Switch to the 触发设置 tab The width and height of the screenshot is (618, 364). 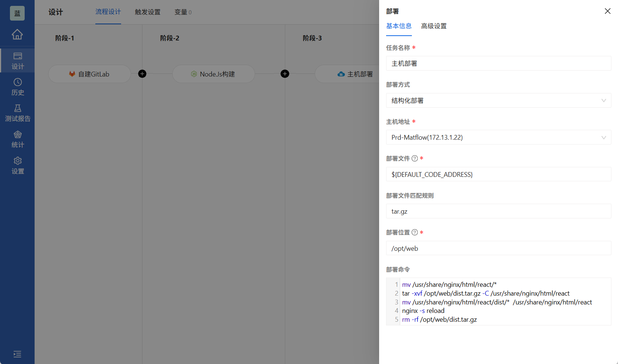tap(147, 12)
